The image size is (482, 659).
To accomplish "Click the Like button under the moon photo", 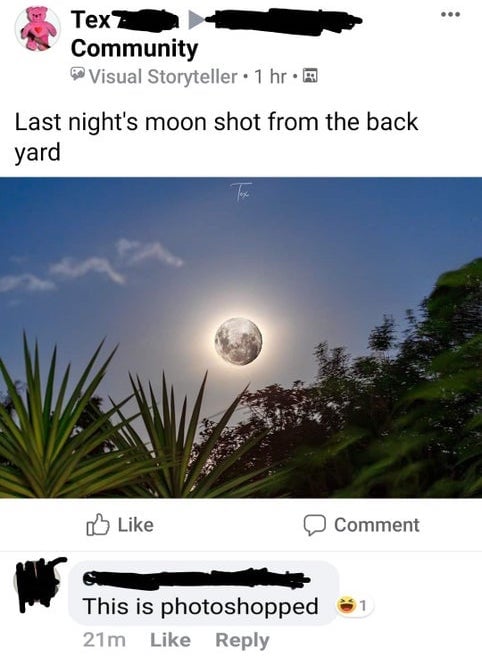I will pyautogui.click(x=120, y=525).
